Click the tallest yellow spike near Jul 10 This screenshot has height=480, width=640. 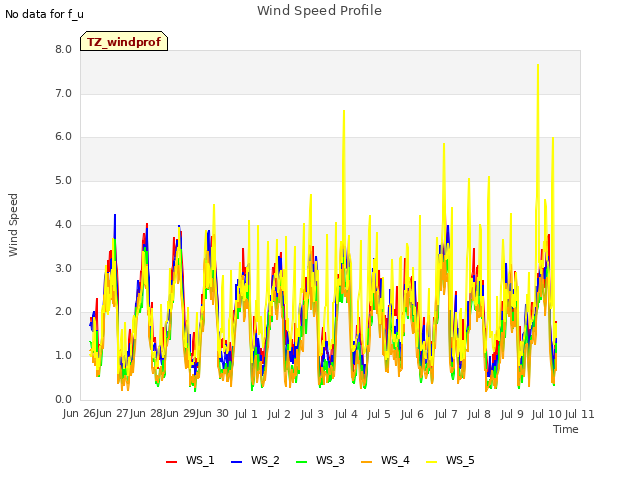[x=538, y=65]
